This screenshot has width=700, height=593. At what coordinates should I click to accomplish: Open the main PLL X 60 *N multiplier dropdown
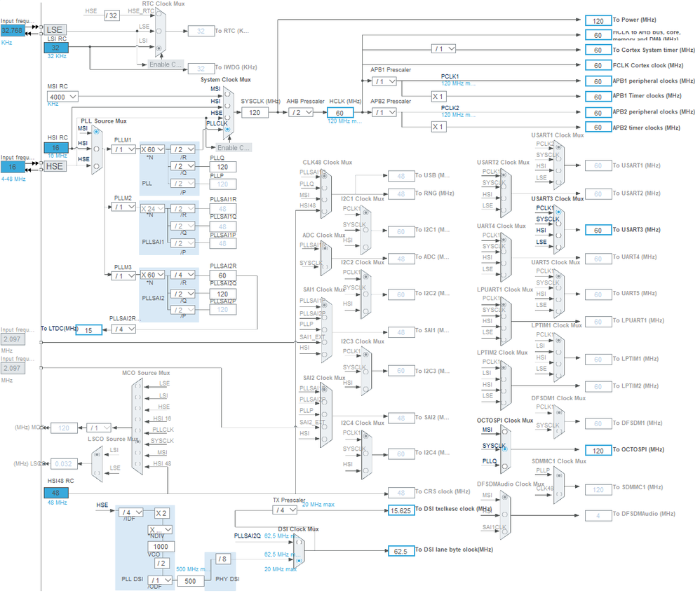(x=153, y=149)
